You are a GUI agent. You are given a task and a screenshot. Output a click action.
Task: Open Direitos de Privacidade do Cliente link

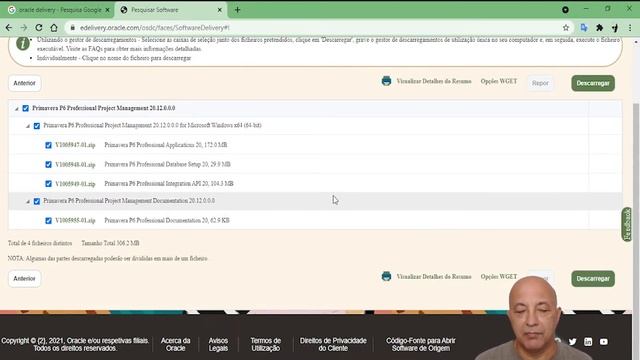[x=333, y=344]
